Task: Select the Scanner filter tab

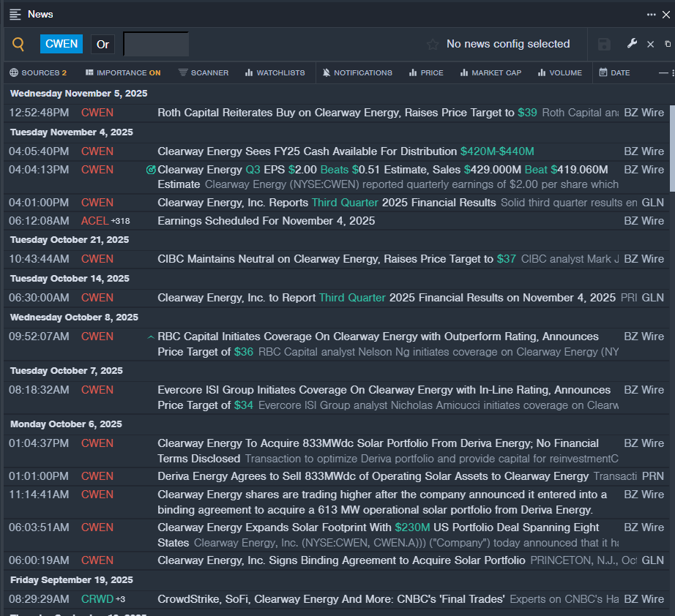Action: tap(204, 72)
